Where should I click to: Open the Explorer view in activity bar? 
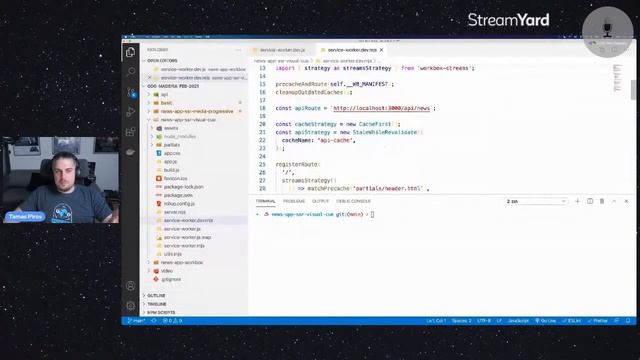coord(131,52)
